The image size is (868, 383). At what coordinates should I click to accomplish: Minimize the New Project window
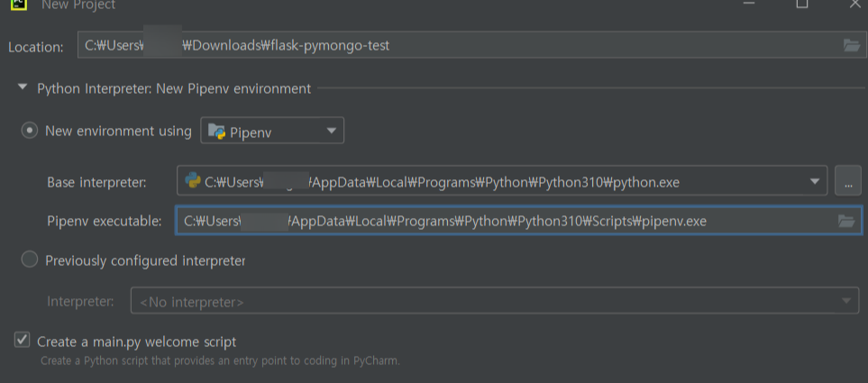749,4
